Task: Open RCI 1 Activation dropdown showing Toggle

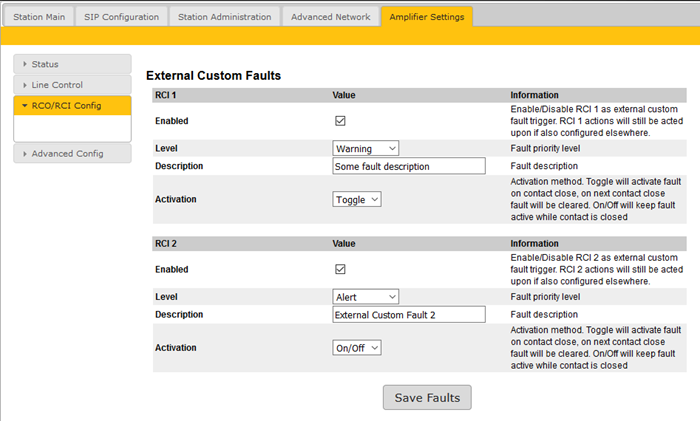Action: point(357,199)
